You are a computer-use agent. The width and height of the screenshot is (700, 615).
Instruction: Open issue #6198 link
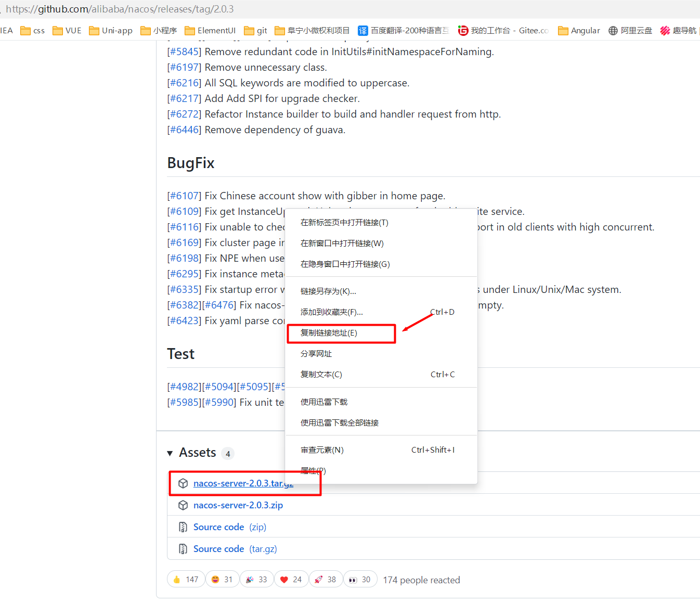pyautogui.click(x=184, y=258)
